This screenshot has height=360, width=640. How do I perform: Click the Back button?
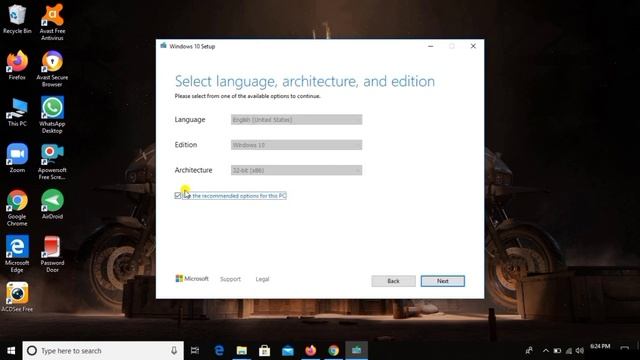pyautogui.click(x=393, y=281)
